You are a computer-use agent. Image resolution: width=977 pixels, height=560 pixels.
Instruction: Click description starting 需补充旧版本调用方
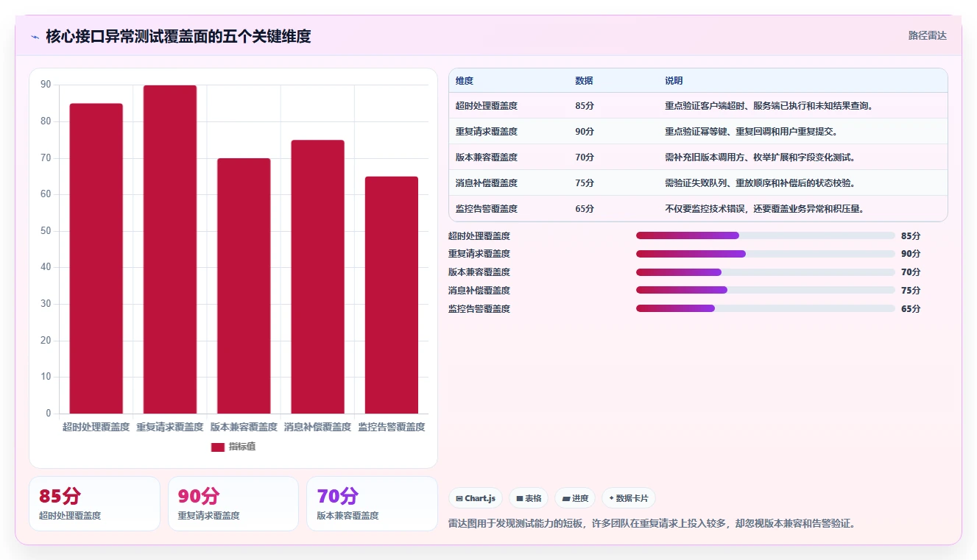point(760,157)
